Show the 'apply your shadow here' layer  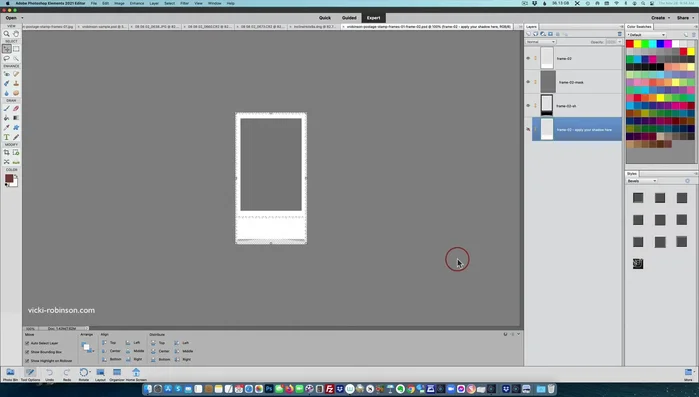(x=528, y=130)
